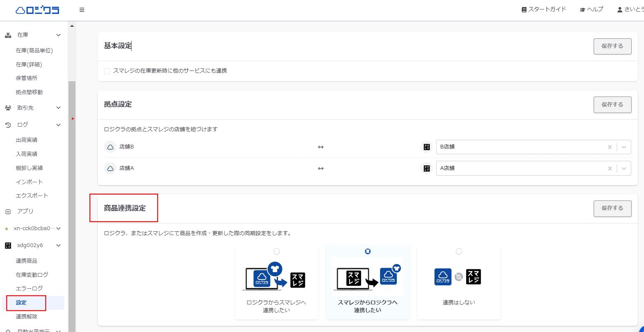Go to エクスポート in sidebar
The height and width of the screenshot is (332, 644).
[32, 195]
